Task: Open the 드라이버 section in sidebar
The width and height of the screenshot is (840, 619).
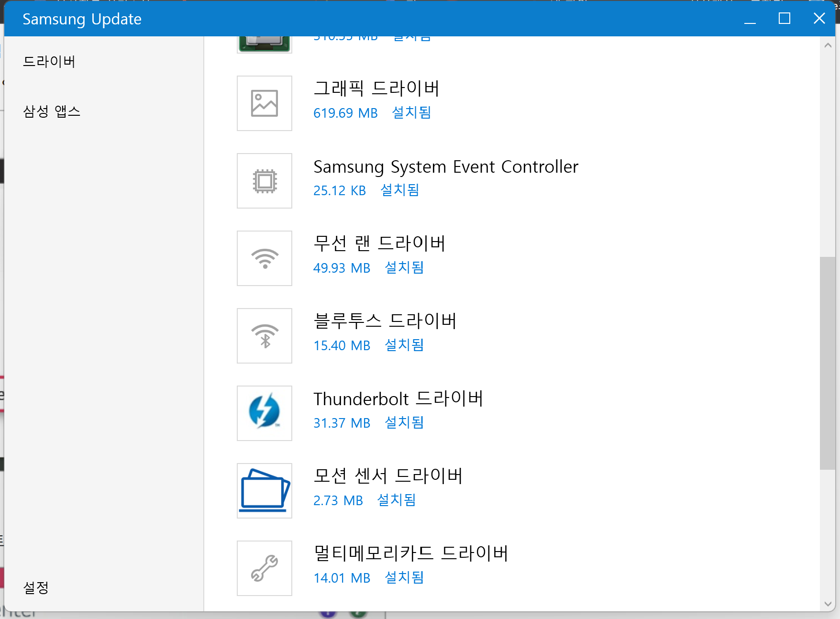Action: click(49, 61)
